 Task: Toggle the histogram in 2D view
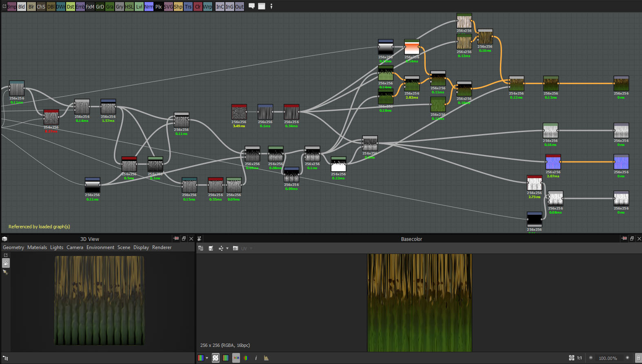click(x=266, y=358)
